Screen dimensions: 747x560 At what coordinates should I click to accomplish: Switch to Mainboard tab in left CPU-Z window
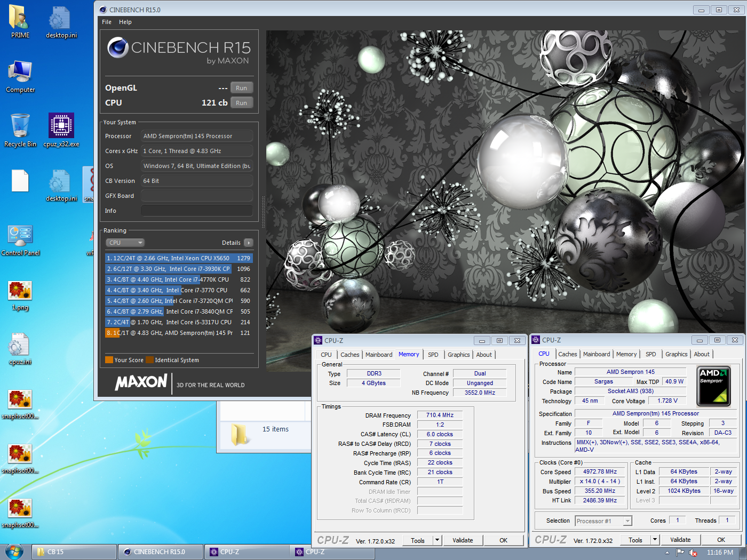(x=379, y=355)
